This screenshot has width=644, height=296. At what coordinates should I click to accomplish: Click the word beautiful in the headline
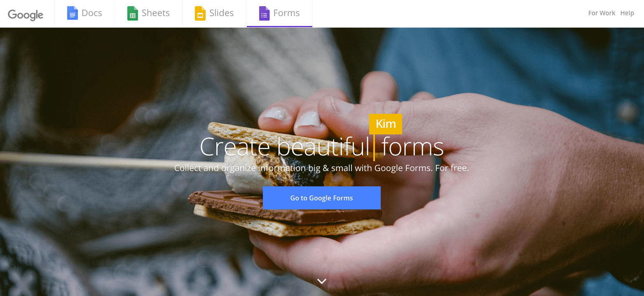tap(323, 147)
